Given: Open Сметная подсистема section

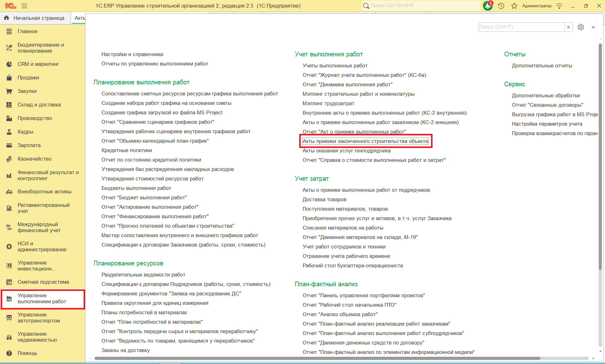Looking at the screenshot, I should coord(43,282).
